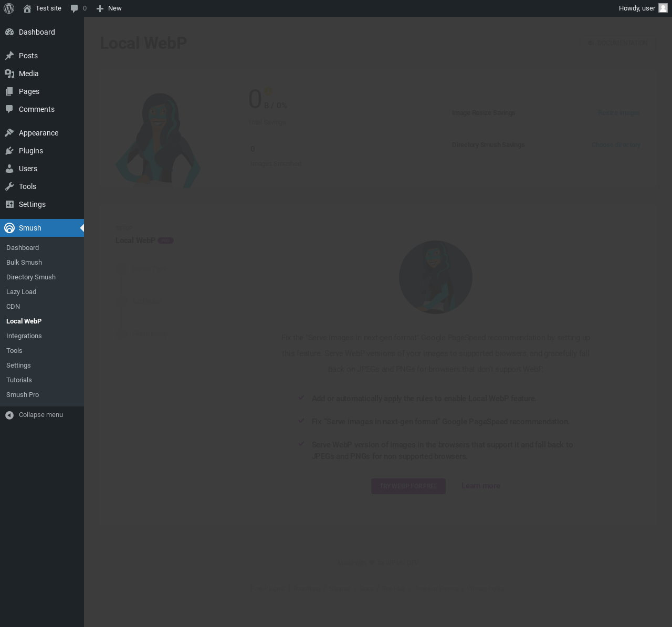Go to Directory Smush
The height and width of the screenshot is (627, 672).
pyautogui.click(x=31, y=277)
